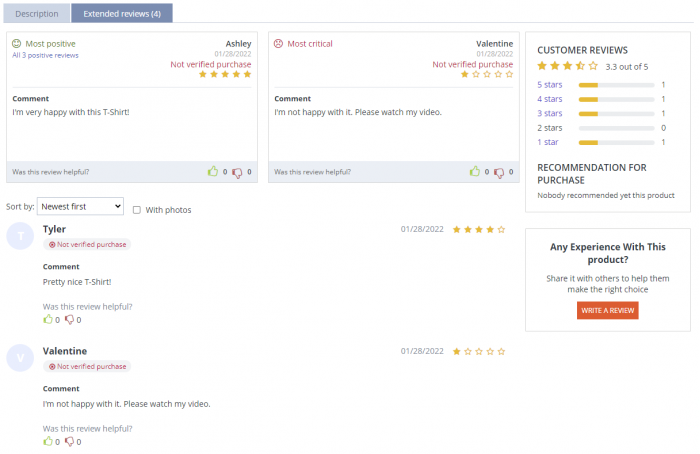Thumbs up Tyler's review
This screenshot has height=454, width=700.
click(x=48, y=319)
